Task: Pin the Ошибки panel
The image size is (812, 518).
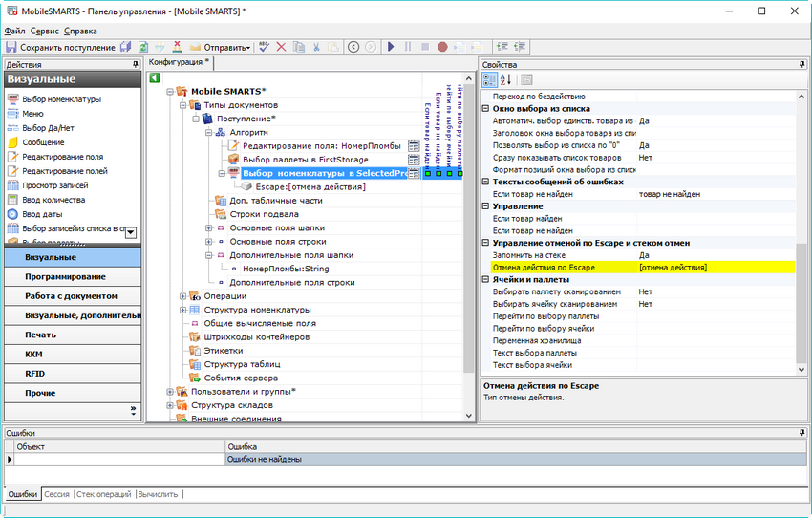Action: point(801,433)
